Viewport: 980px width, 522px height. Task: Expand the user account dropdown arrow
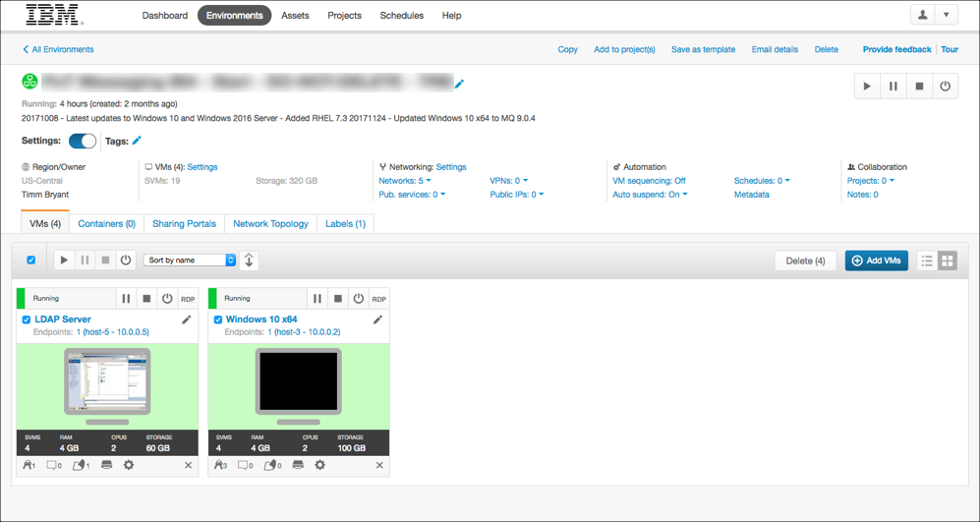click(x=947, y=15)
